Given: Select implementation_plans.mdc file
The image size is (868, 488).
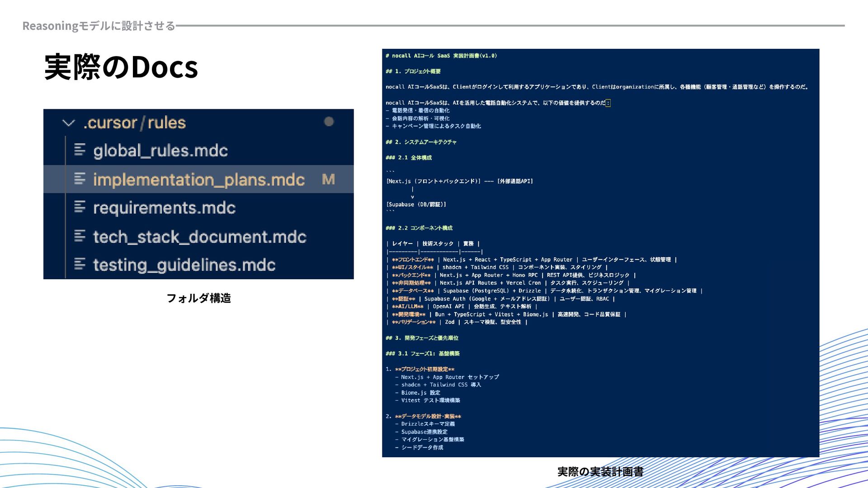Looking at the screenshot, I should 199,180.
